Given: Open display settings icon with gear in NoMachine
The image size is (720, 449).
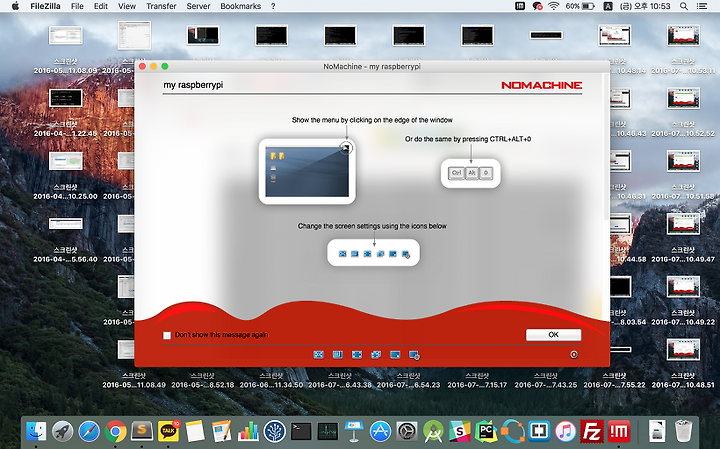Looking at the screenshot, I should 414,355.
